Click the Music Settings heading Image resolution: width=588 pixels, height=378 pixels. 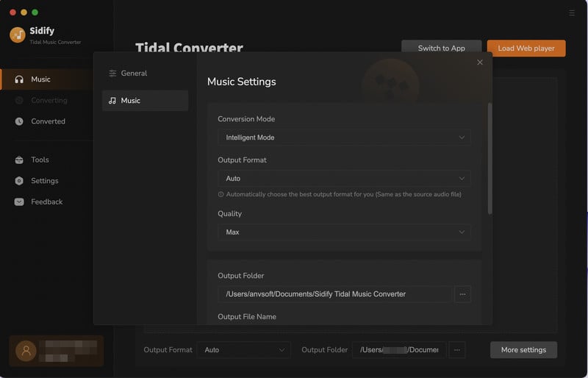(242, 82)
